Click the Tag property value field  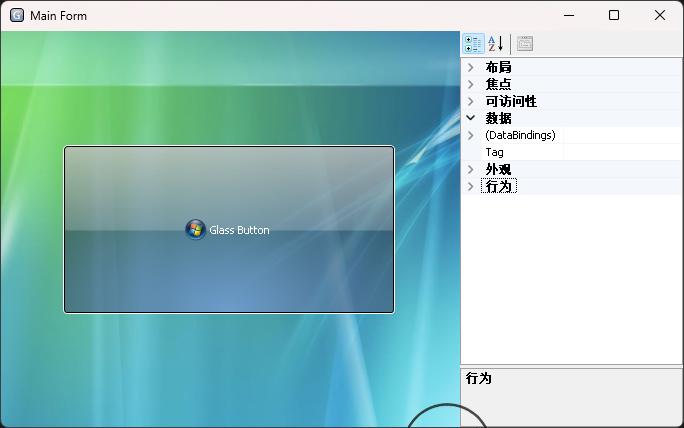[x=622, y=152]
